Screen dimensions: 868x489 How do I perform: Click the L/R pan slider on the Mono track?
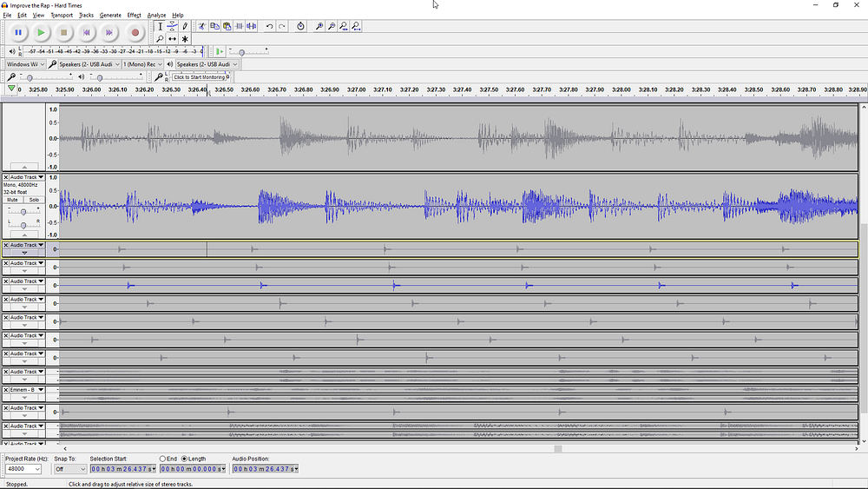(x=23, y=225)
